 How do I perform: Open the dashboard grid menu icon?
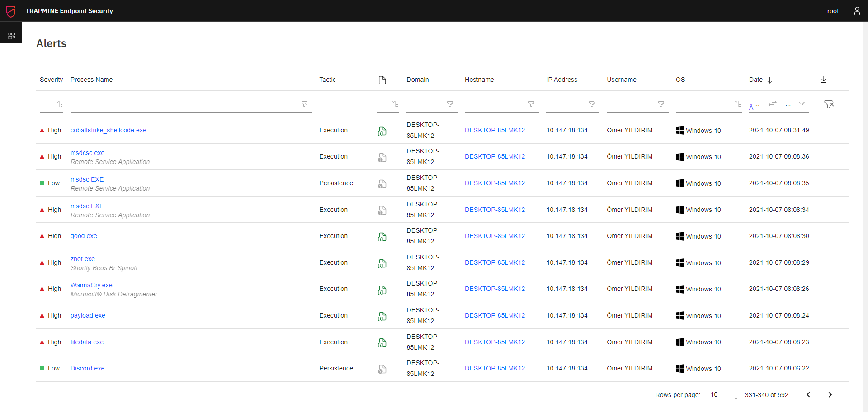point(11,36)
